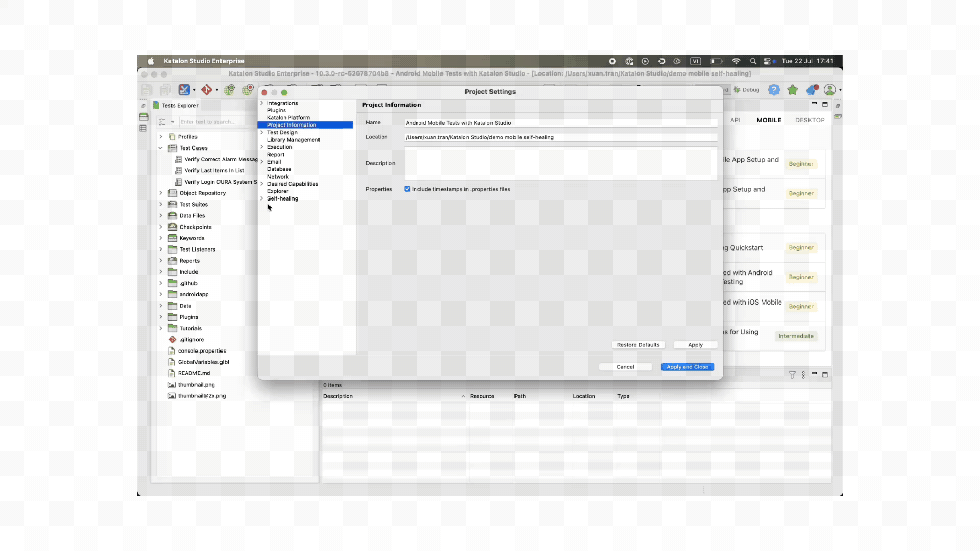Image resolution: width=980 pixels, height=551 pixels.
Task: Collapse the Test Cases folder in Tests Explorer
Action: point(161,148)
